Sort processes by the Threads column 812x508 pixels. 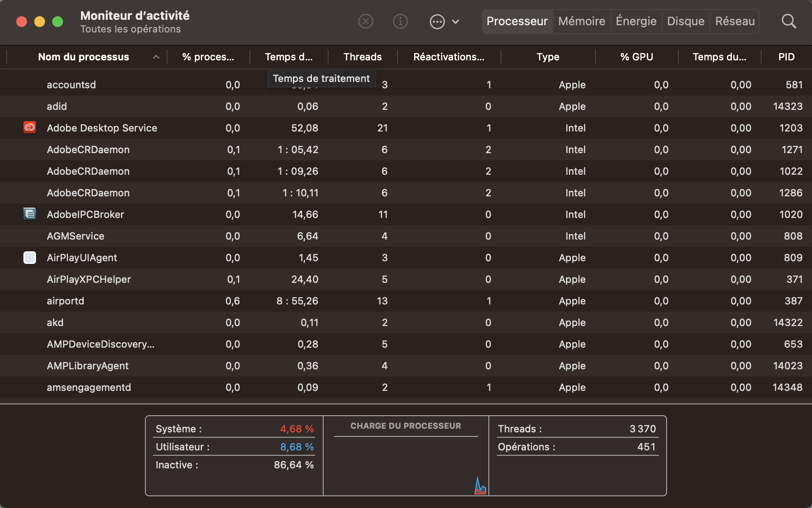point(362,57)
